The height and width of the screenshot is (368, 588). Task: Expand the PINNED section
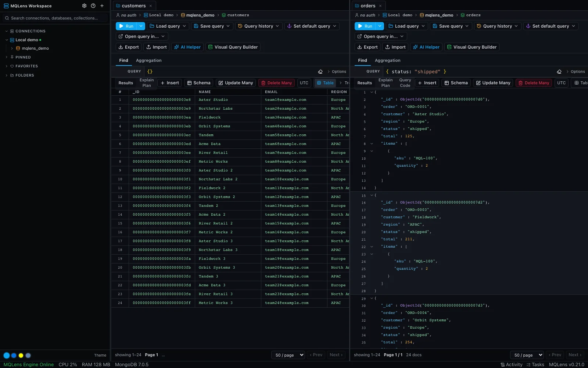pyautogui.click(x=7, y=57)
